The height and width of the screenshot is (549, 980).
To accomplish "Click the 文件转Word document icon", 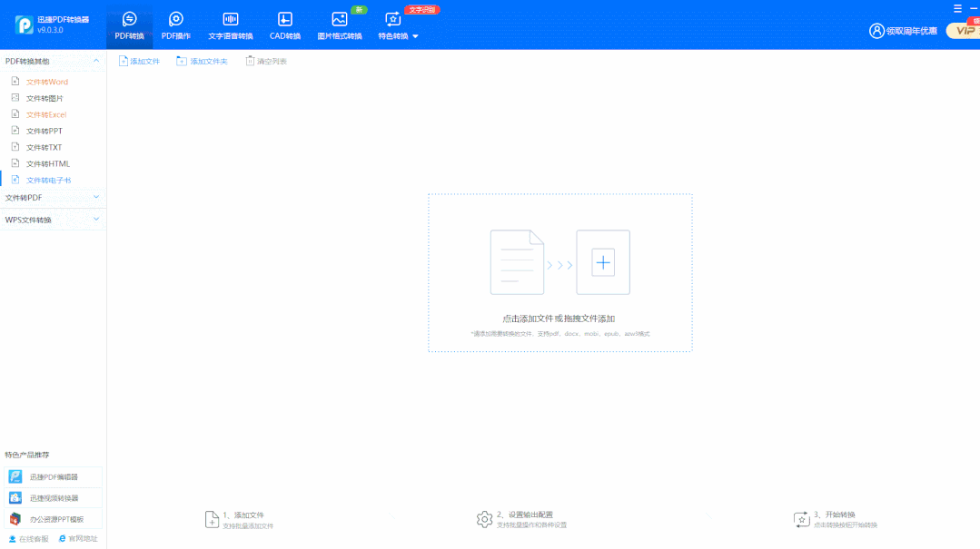I will tap(15, 81).
